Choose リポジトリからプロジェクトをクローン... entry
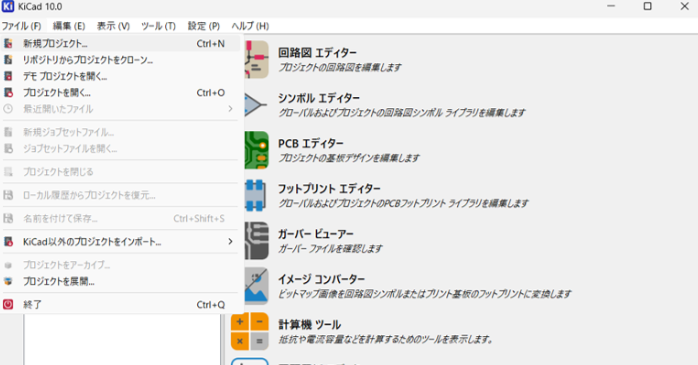This screenshot has width=698, height=365. (120, 60)
